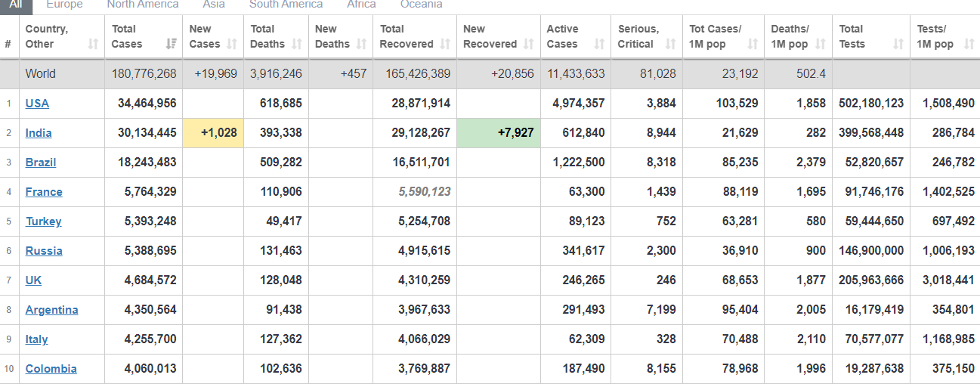
Task: Switch to the Europe tab
Action: point(64,5)
